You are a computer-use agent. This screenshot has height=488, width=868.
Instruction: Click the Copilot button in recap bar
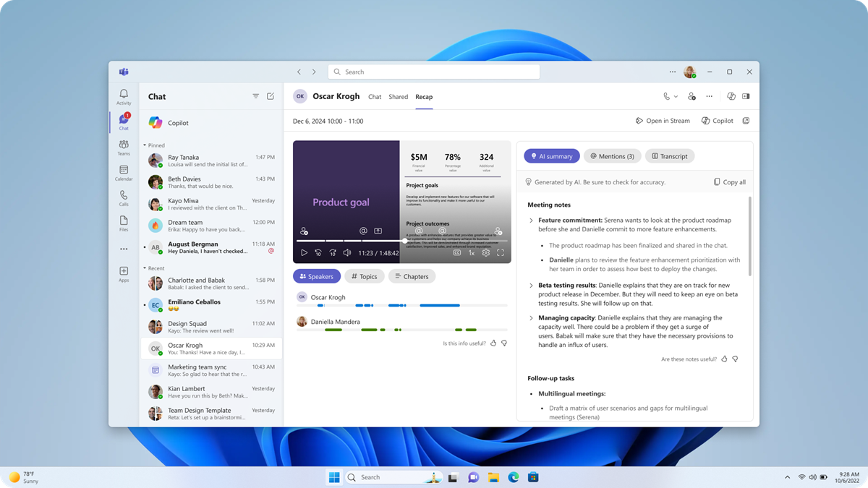pos(718,121)
